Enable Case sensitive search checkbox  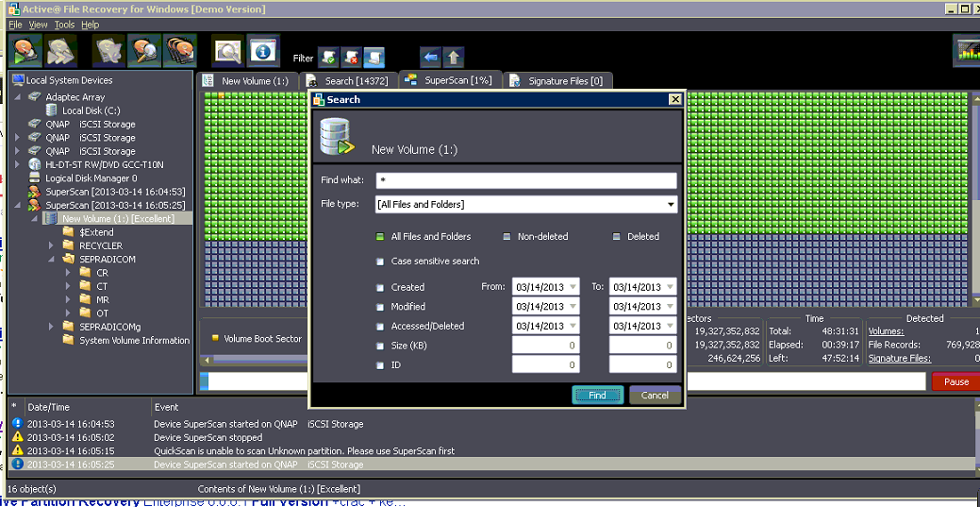379,261
